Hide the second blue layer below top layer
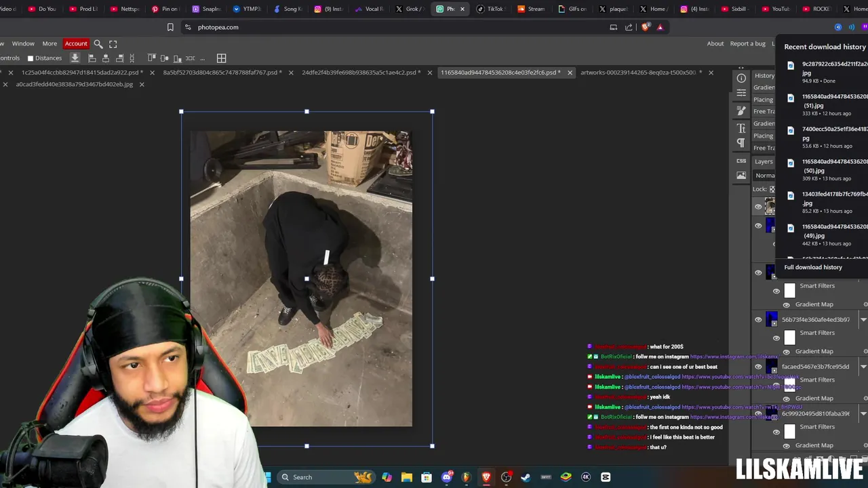The width and height of the screenshot is (868, 488). pyautogui.click(x=758, y=226)
